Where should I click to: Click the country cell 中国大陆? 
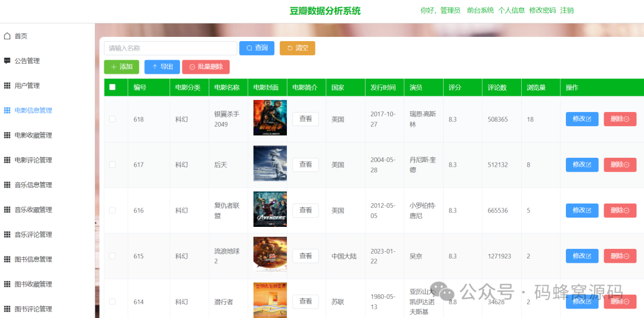pos(344,256)
